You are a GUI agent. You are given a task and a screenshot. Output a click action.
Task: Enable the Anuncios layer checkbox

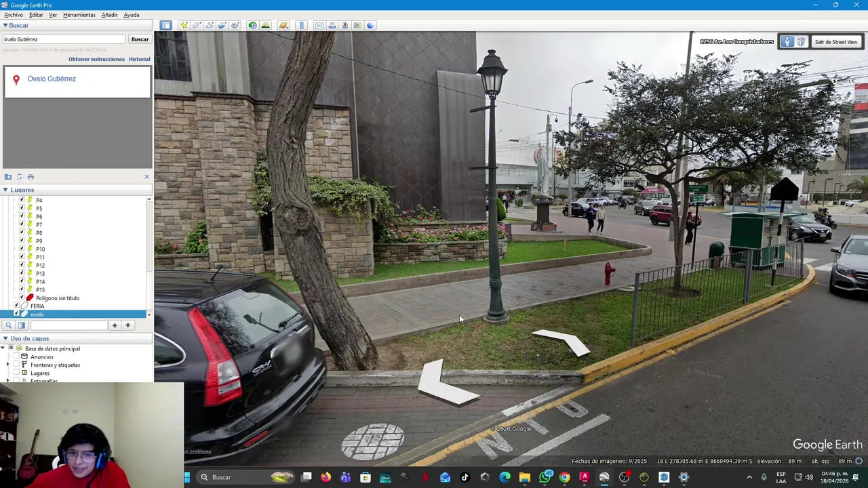[x=16, y=357]
